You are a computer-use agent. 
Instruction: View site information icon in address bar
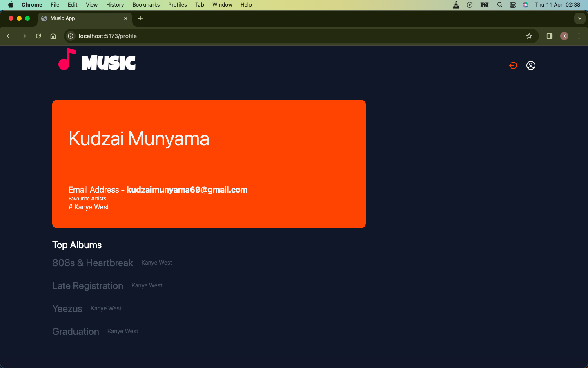click(x=71, y=36)
